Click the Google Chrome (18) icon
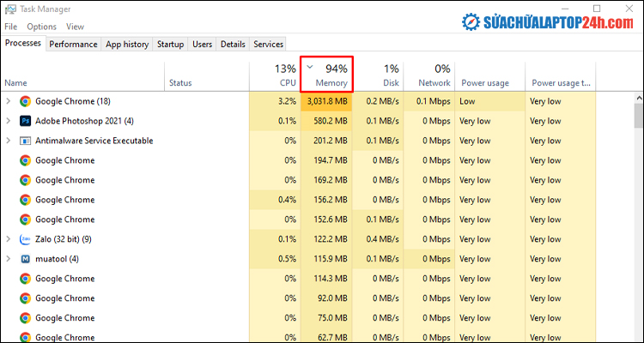This screenshot has height=343, width=644. coord(26,101)
